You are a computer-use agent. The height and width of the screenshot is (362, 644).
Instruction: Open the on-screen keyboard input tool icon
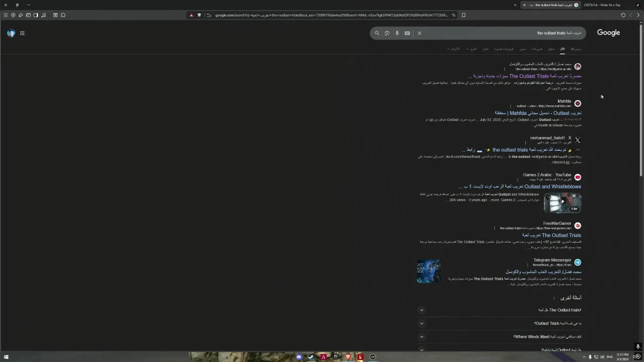pyautogui.click(x=407, y=33)
